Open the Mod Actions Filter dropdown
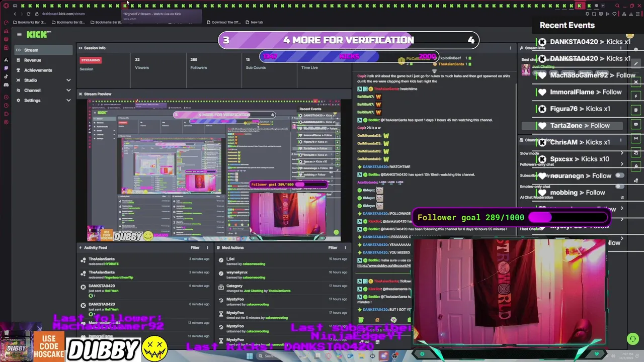644x362 pixels. click(333, 248)
